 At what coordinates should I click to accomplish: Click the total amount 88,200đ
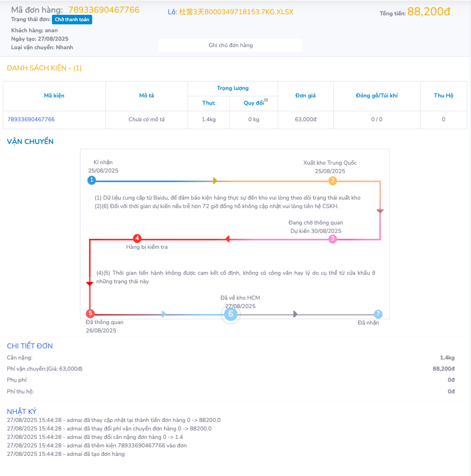pyautogui.click(x=432, y=12)
